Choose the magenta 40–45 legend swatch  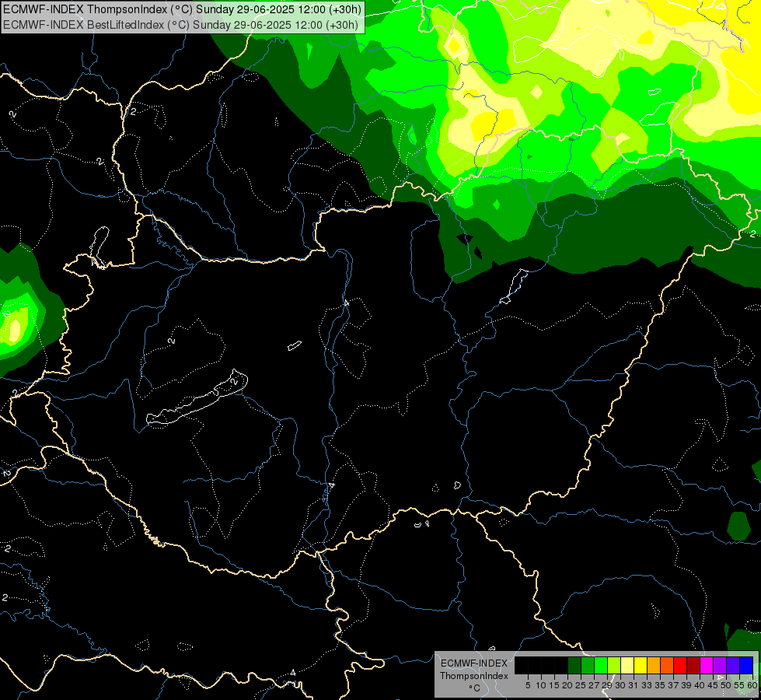(707, 665)
